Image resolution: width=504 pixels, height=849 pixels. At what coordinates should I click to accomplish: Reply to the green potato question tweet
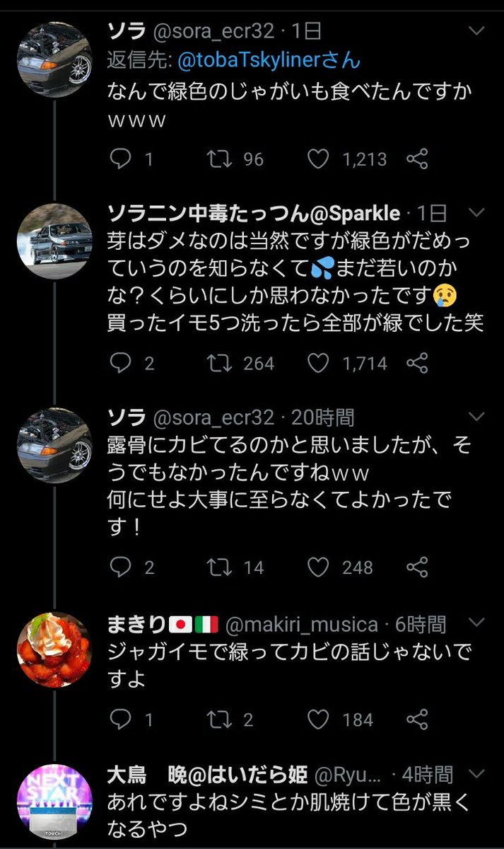122,159
